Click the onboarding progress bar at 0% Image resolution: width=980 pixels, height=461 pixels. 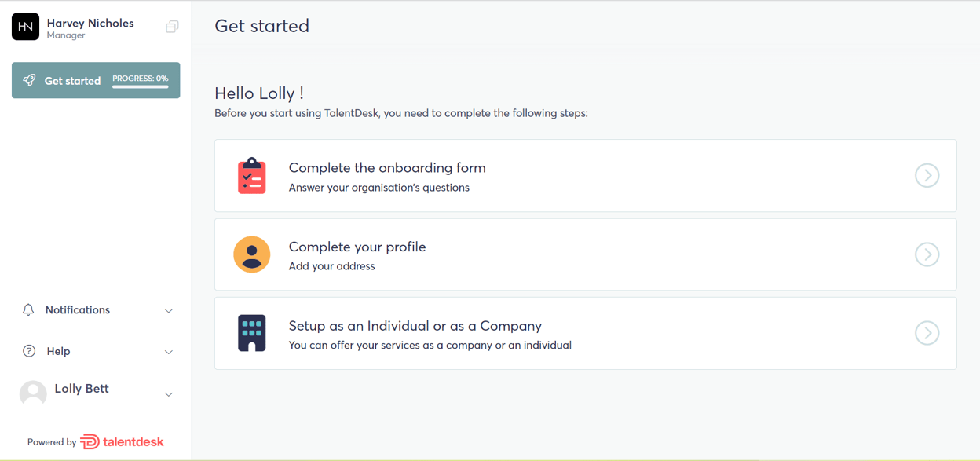140,86
